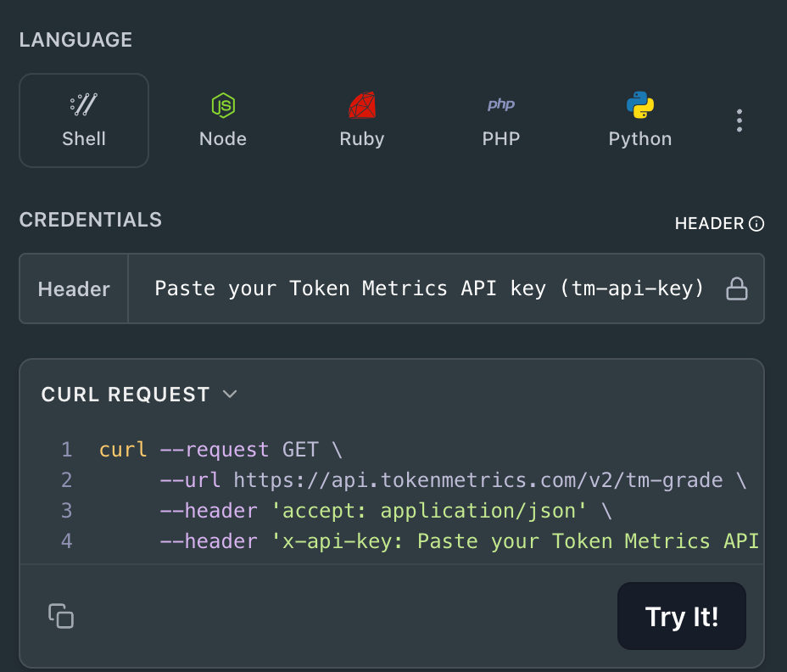The width and height of the screenshot is (787, 672).
Task: Click the Header label in credentials box
Action: click(x=74, y=289)
